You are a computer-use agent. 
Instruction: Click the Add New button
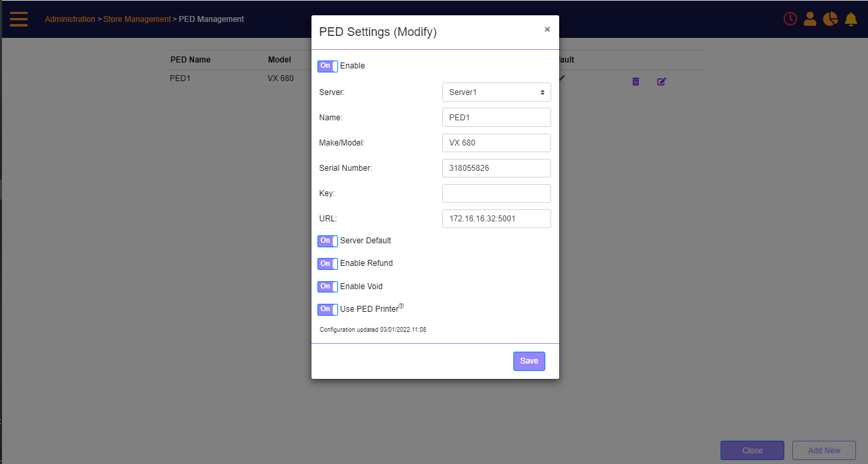(x=824, y=450)
